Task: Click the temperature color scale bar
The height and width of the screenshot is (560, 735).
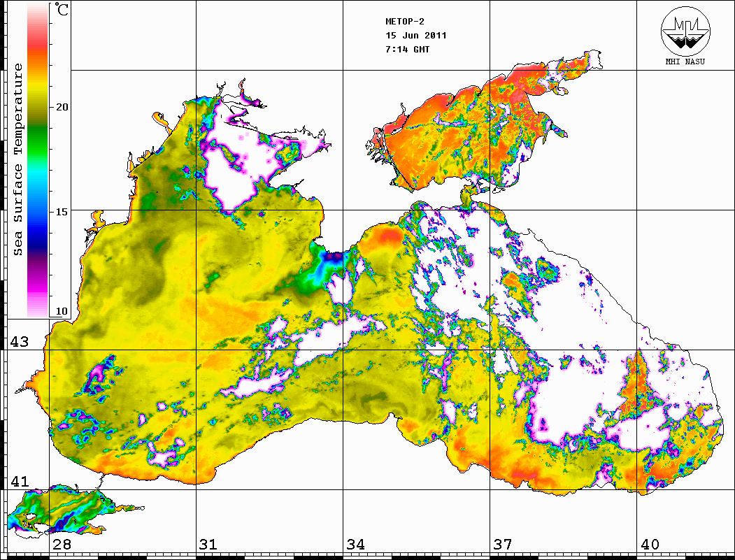Action: click(x=38, y=160)
